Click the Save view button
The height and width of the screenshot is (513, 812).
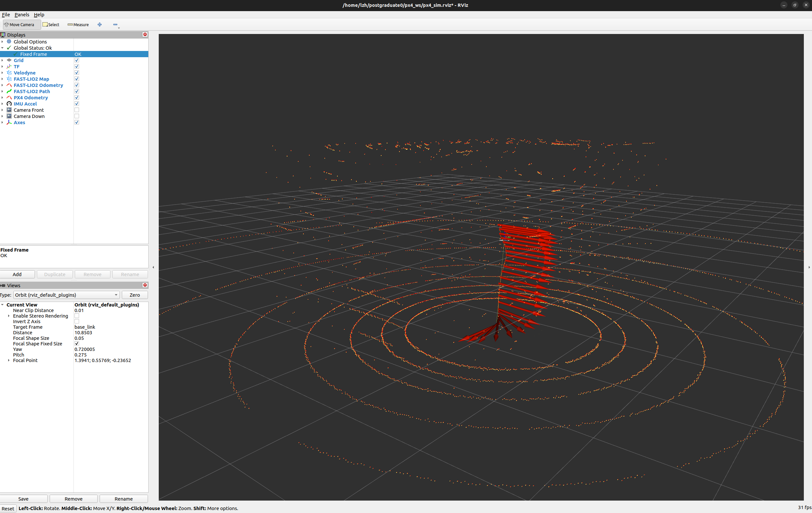click(x=23, y=499)
